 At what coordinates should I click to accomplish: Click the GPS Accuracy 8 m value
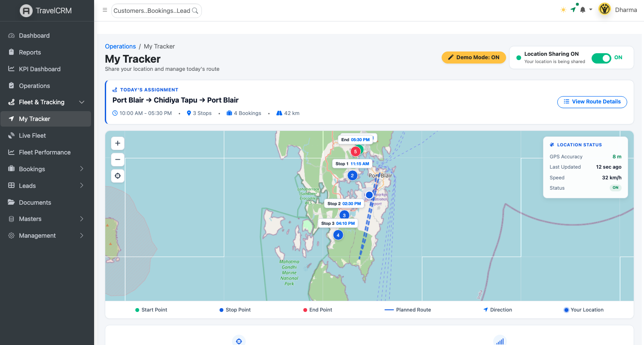(x=617, y=157)
